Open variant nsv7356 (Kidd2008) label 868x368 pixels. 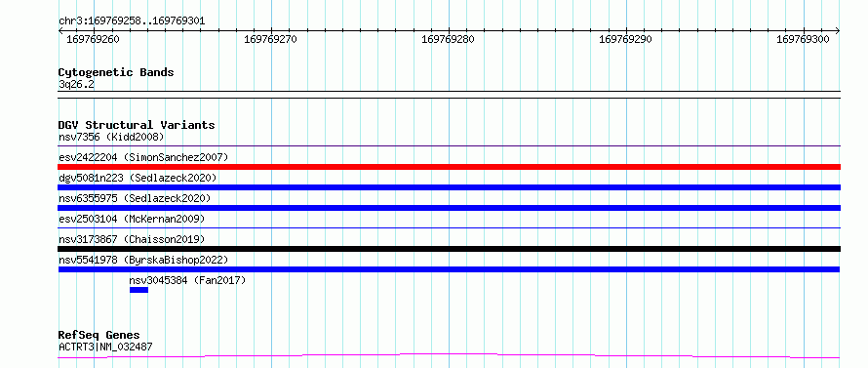pyautogui.click(x=111, y=137)
